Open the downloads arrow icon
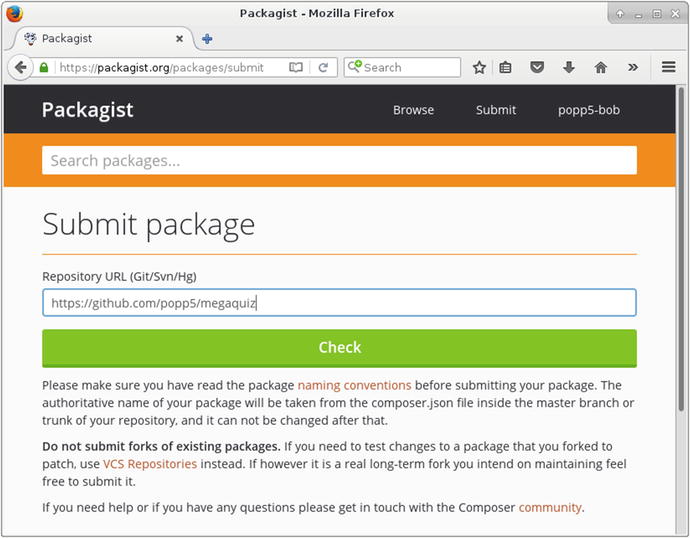 point(568,67)
